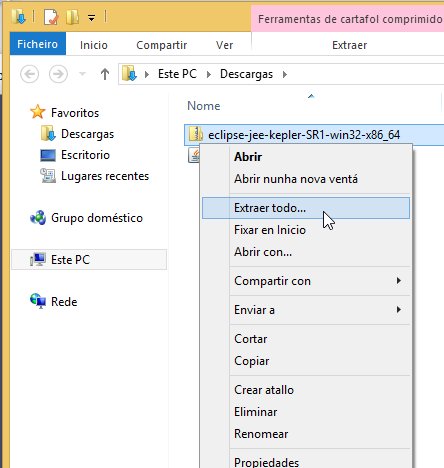Go up one folder level
This screenshot has width=444, height=468.
point(105,74)
